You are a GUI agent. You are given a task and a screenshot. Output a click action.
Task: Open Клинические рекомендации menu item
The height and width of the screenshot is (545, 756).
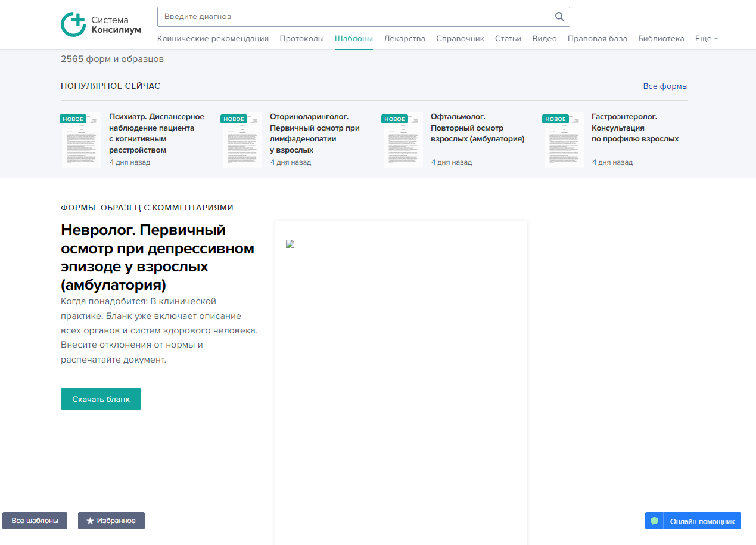[x=213, y=38]
